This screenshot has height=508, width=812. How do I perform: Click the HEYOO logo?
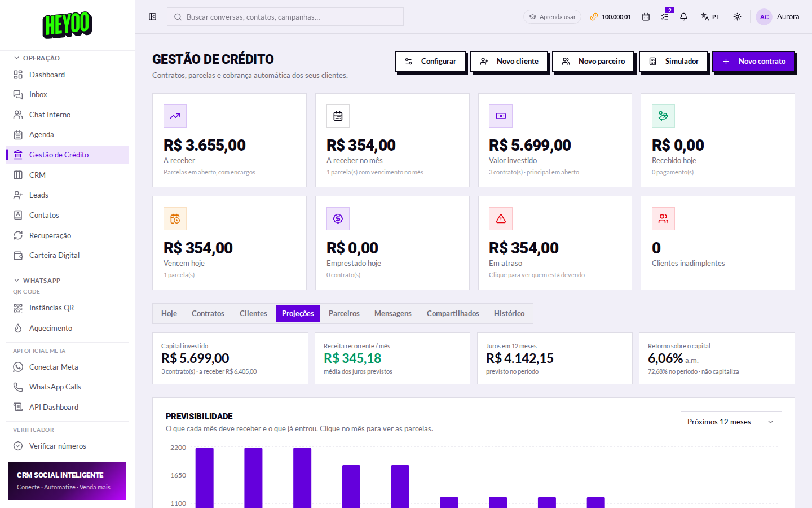tap(67, 25)
